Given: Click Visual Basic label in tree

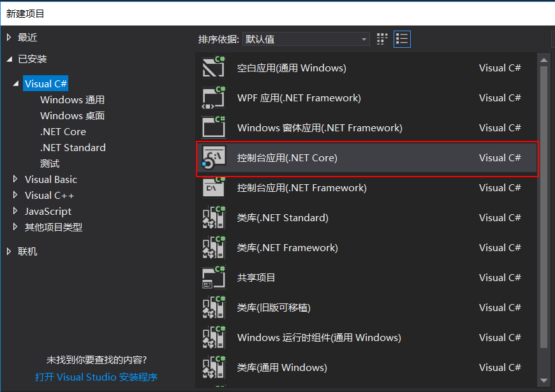Looking at the screenshot, I should click(x=51, y=179).
